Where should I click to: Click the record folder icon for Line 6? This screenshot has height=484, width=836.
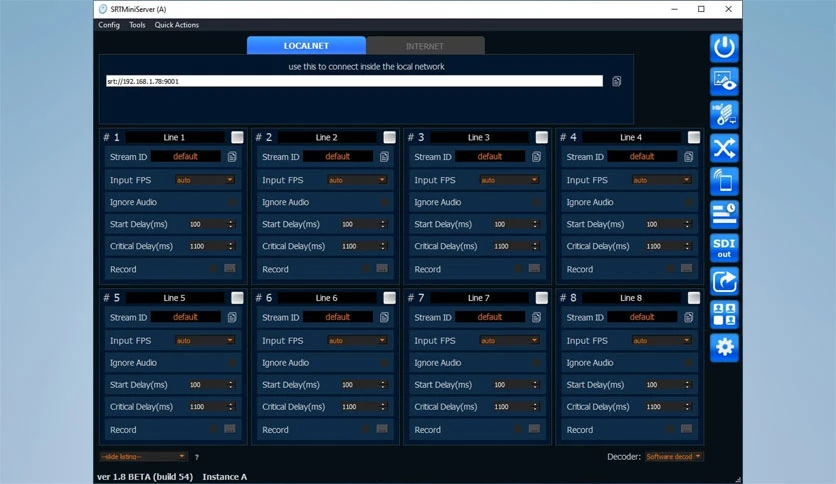point(382,429)
